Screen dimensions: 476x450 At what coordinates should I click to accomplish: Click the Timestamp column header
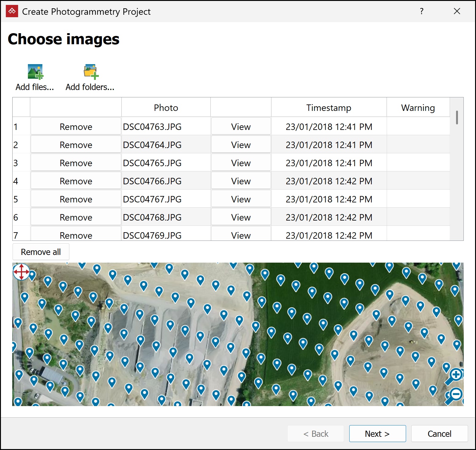pyautogui.click(x=328, y=108)
